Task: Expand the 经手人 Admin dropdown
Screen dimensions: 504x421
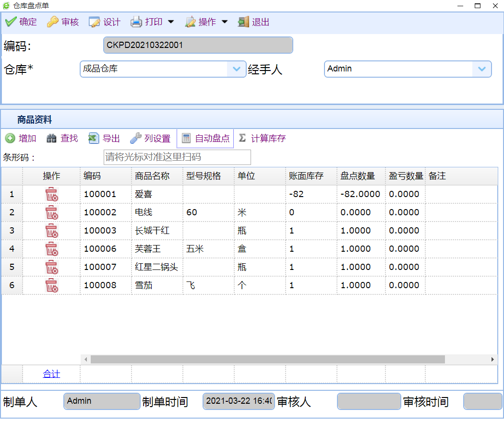Action: point(481,69)
